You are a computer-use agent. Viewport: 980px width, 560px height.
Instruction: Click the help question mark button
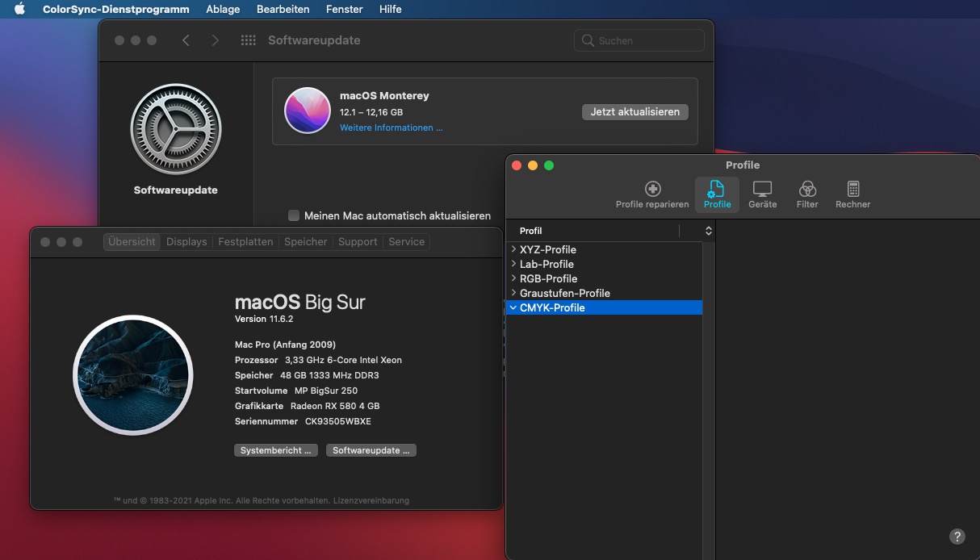(957, 537)
